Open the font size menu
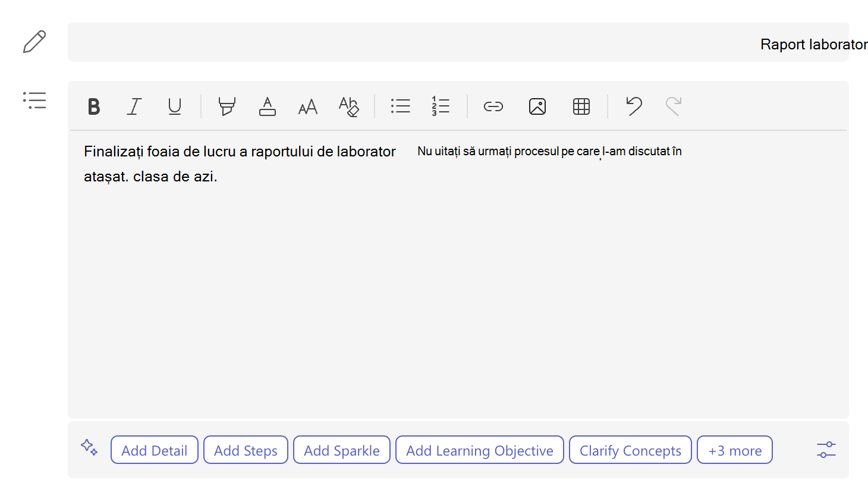 point(308,106)
